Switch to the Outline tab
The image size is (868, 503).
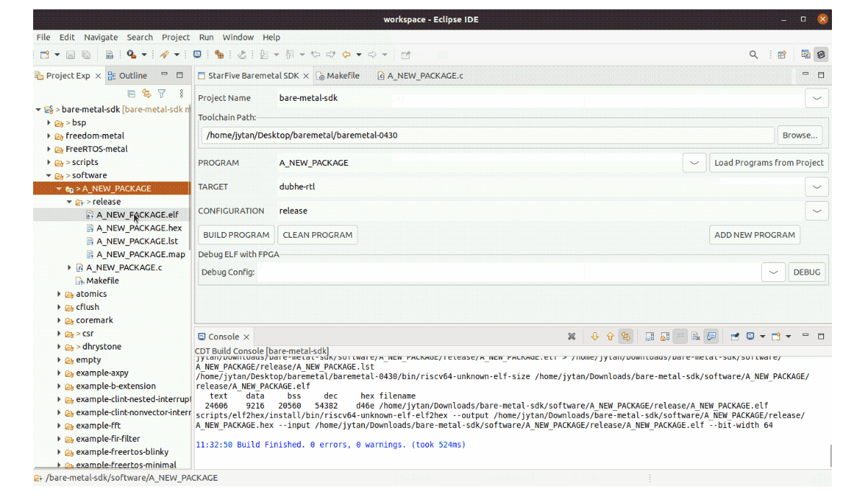[x=128, y=76]
